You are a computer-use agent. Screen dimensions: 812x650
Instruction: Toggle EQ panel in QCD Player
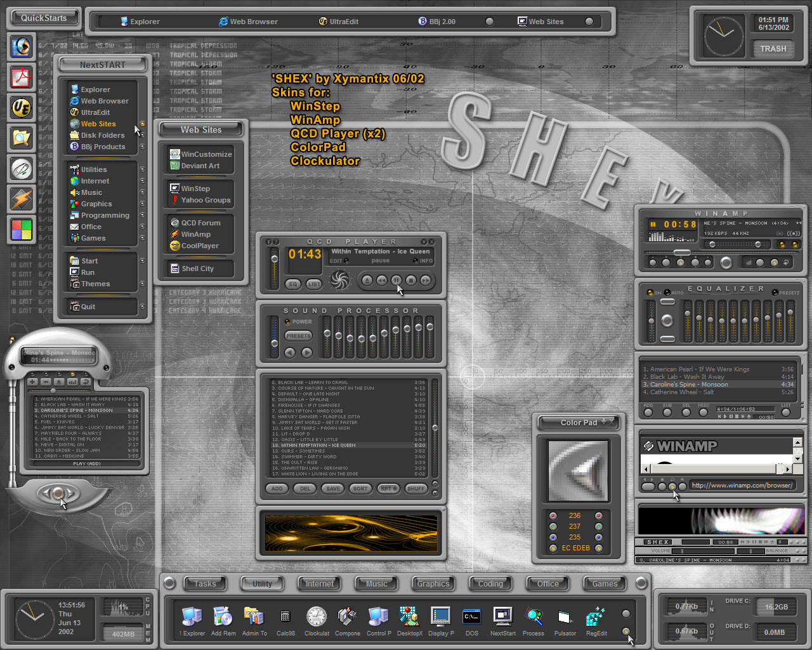[x=293, y=284]
